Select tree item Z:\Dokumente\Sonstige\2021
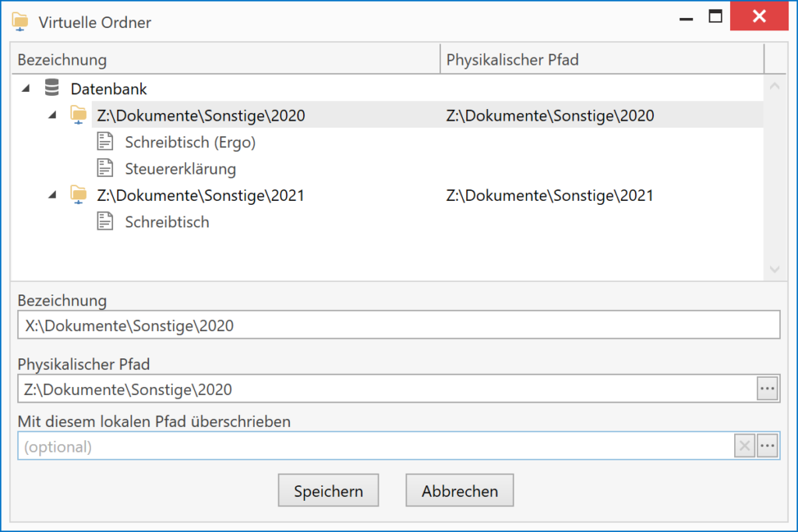 click(200, 196)
